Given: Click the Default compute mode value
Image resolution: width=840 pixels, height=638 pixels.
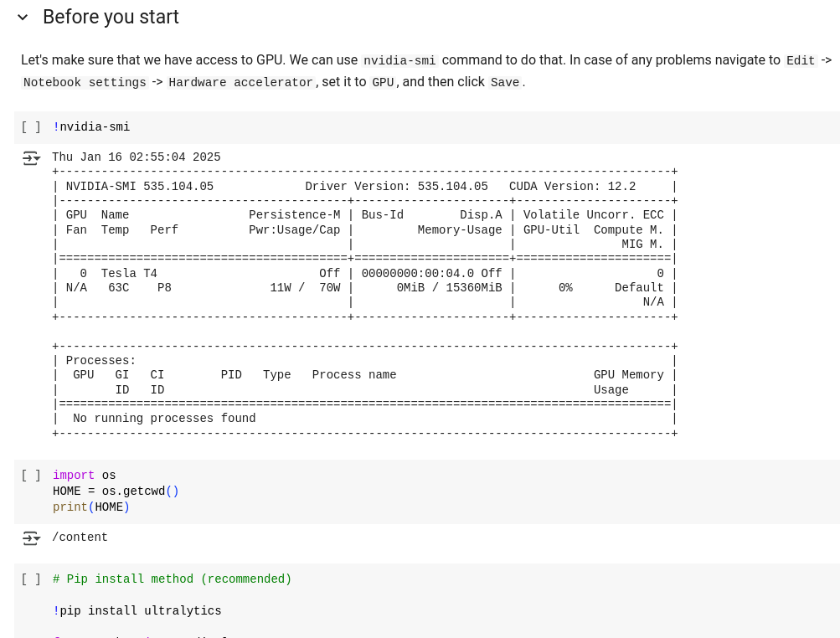Looking at the screenshot, I should tap(639, 288).
